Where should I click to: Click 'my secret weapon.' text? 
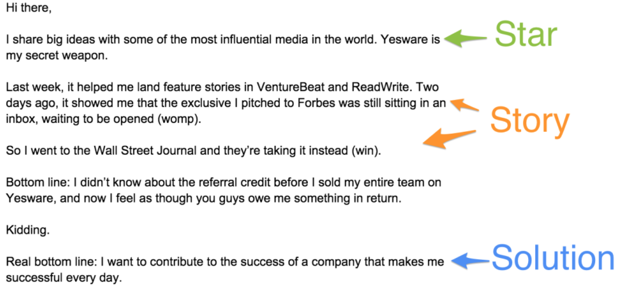(x=57, y=55)
